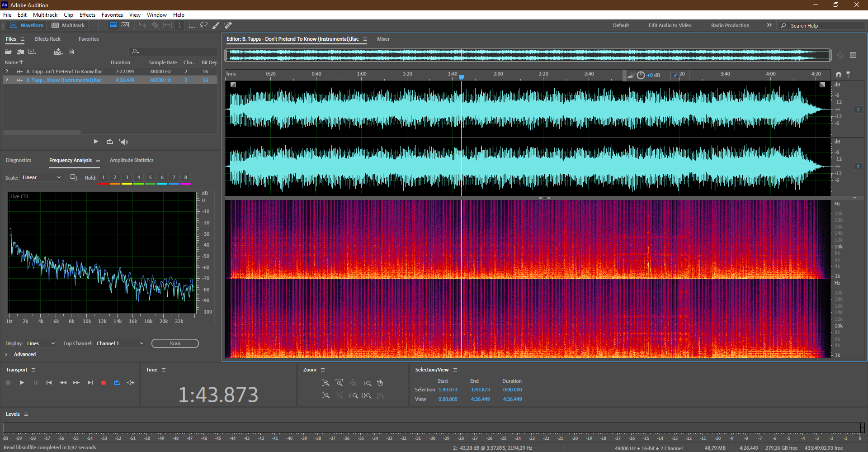868x452 pixels.
Task: Switch to the Multitrack editor button
Action: [68, 25]
